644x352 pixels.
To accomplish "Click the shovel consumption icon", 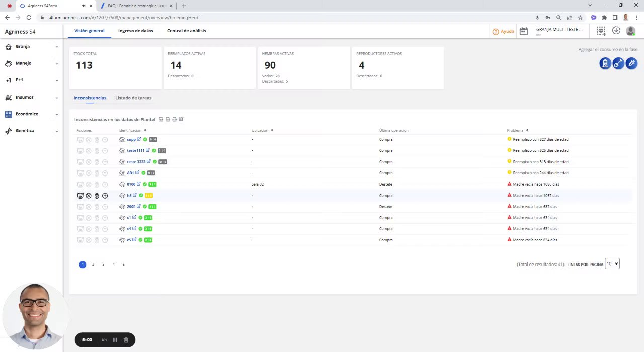I will [618, 63].
